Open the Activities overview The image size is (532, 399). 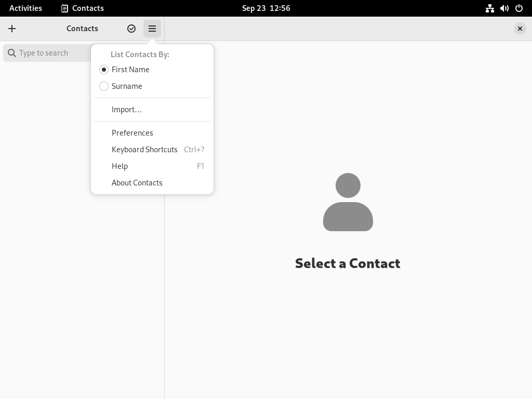(x=26, y=8)
